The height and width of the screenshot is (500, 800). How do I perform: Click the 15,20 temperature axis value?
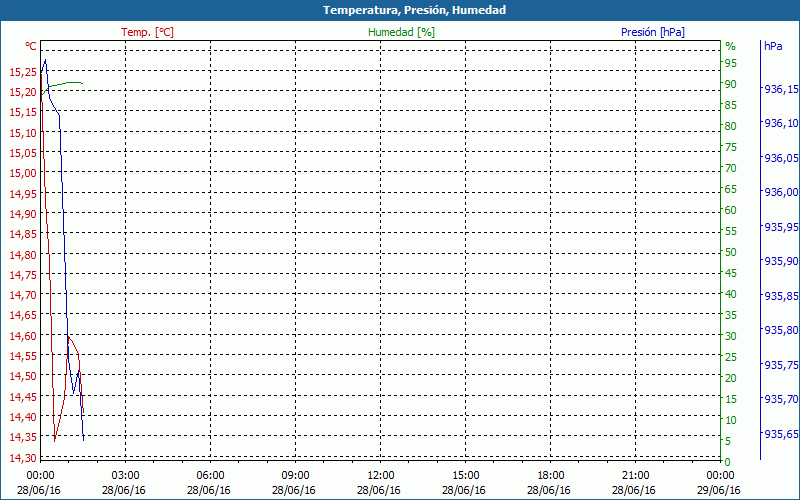pyautogui.click(x=23, y=92)
